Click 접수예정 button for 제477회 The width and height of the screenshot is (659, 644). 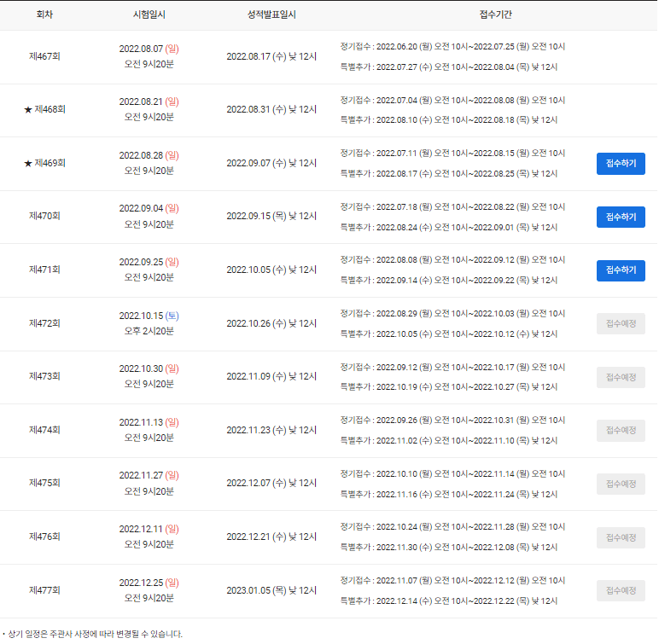(x=621, y=590)
